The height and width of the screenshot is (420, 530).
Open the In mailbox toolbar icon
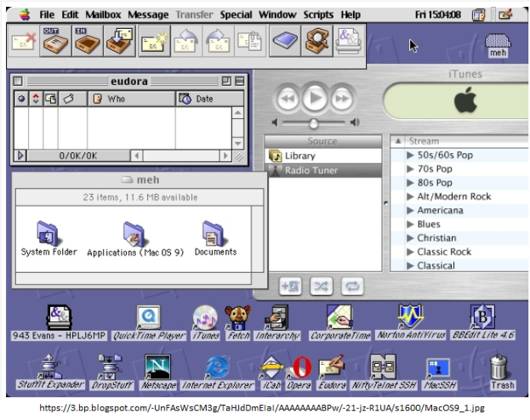point(88,41)
